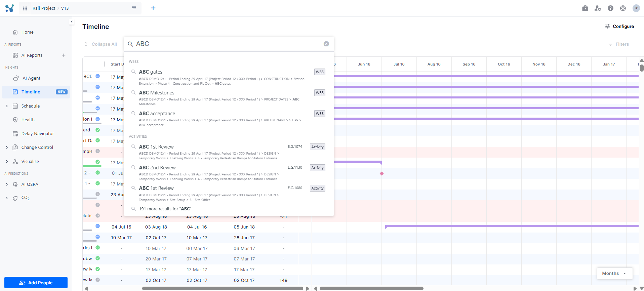Expand the Change Control item
Image resolution: width=644 pixels, height=291 pixels.
tap(7, 147)
